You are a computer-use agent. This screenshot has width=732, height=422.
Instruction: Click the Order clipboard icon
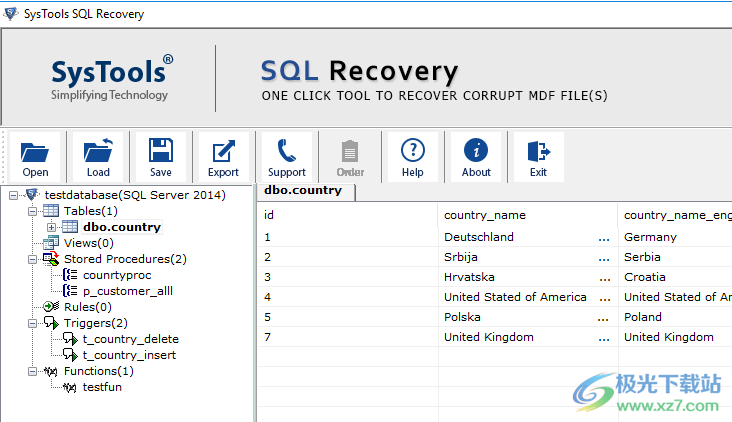(350, 151)
